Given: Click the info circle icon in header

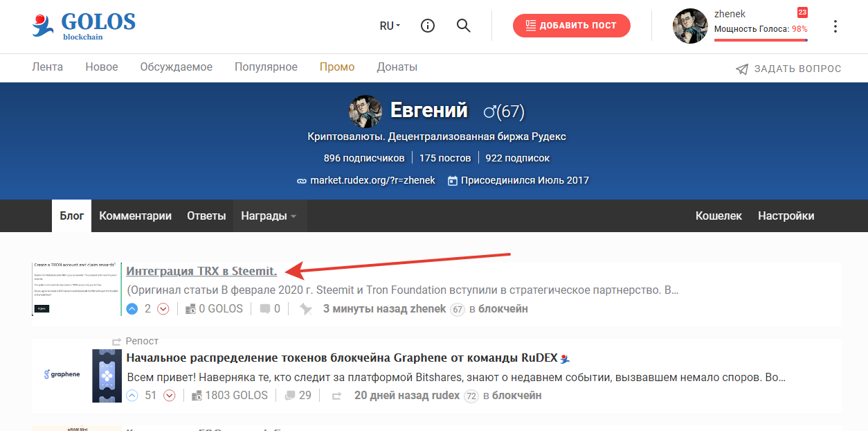Looking at the screenshot, I should coord(428,26).
